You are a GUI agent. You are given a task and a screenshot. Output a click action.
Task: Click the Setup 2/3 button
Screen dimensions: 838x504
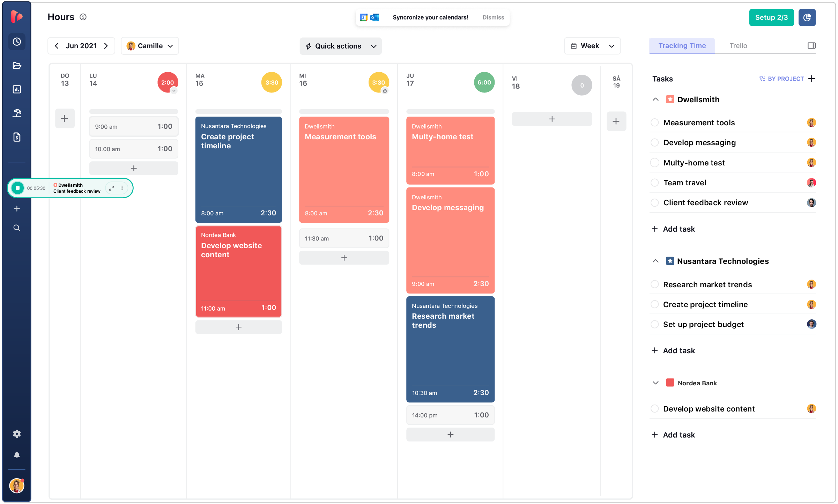click(771, 17)
